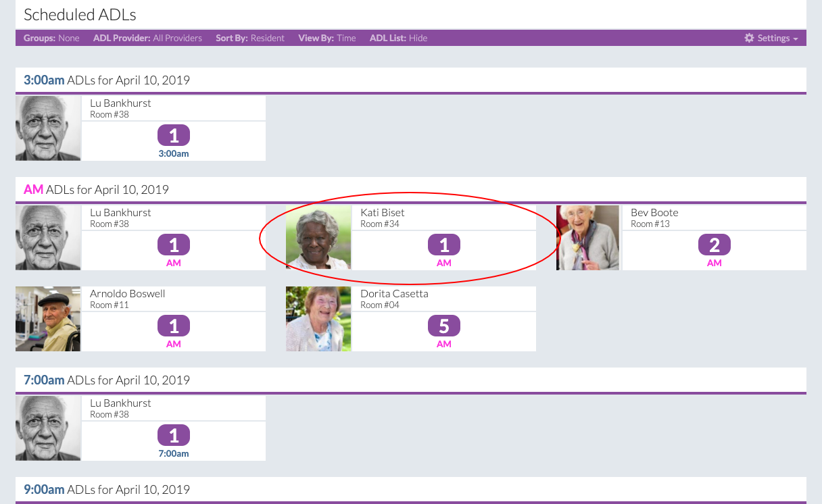Click Room #13 text under Bev Boote
822x504 pixels.
(650, 224)
